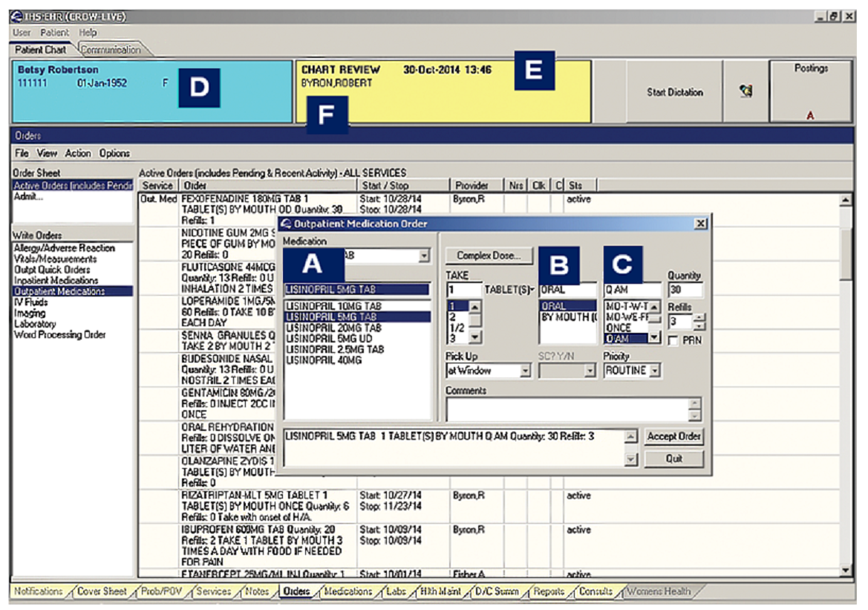Select LISINOPRIL 40MG in the list

tap(324, 360)
